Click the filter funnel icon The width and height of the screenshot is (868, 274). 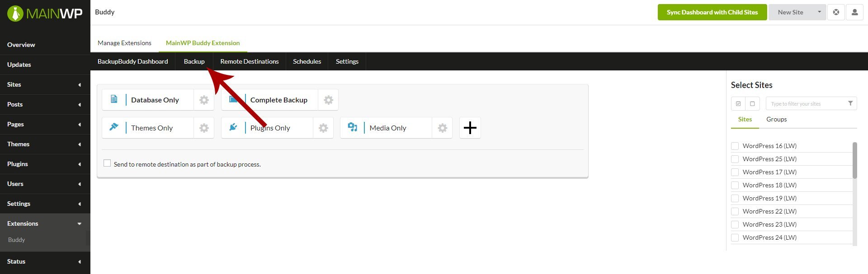click(850, 103)
